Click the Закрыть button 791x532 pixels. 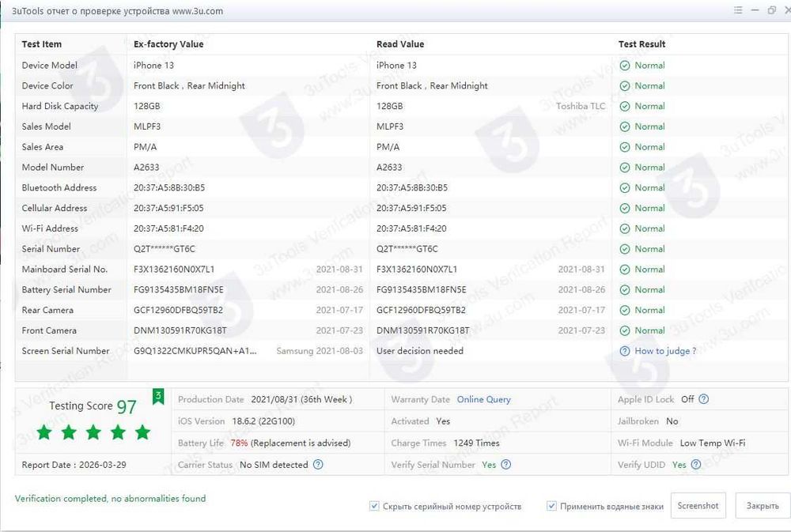point(763,505)
